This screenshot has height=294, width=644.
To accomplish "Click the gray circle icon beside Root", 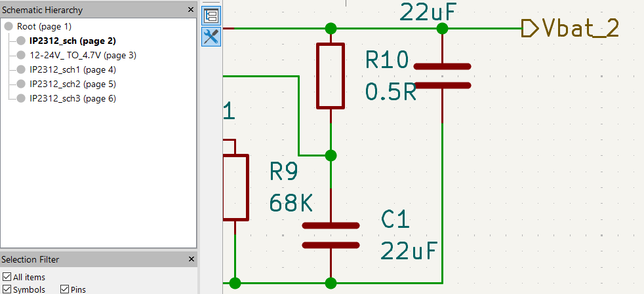I will point(9,27).
